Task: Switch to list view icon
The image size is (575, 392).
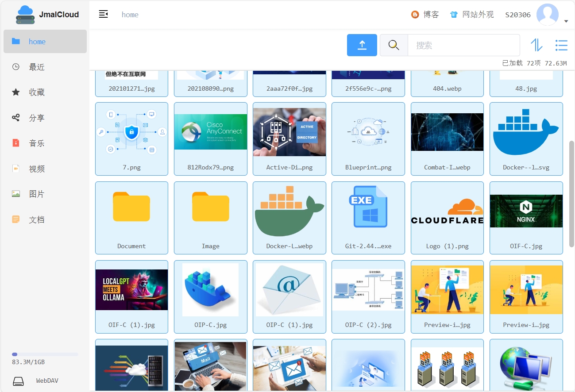Action: 561,45
